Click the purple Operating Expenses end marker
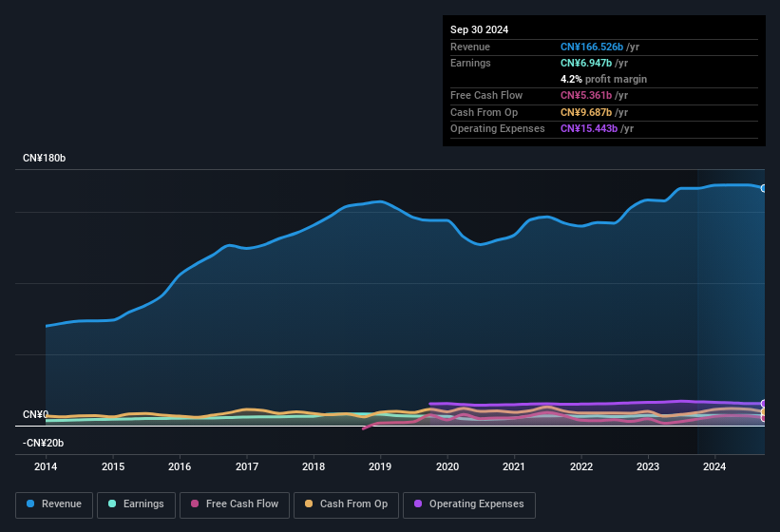Viewport: 780px width, 532px height. (x=764, y=404)
